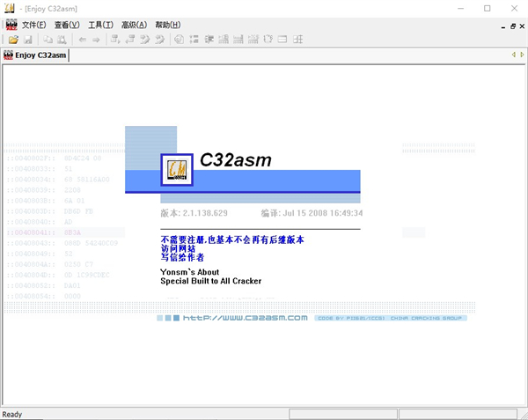Click the toolbar icon right of the list view icon

[209, 40]
